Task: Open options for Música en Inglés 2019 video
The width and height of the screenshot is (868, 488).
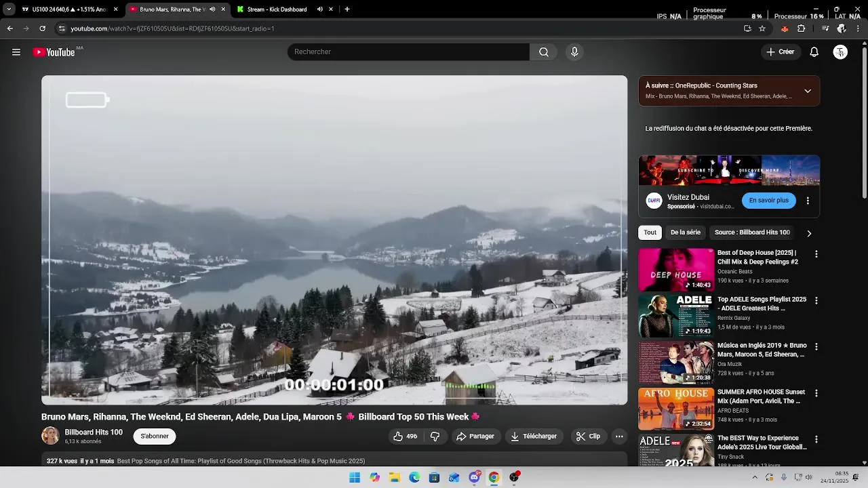Action: point(816,346)
